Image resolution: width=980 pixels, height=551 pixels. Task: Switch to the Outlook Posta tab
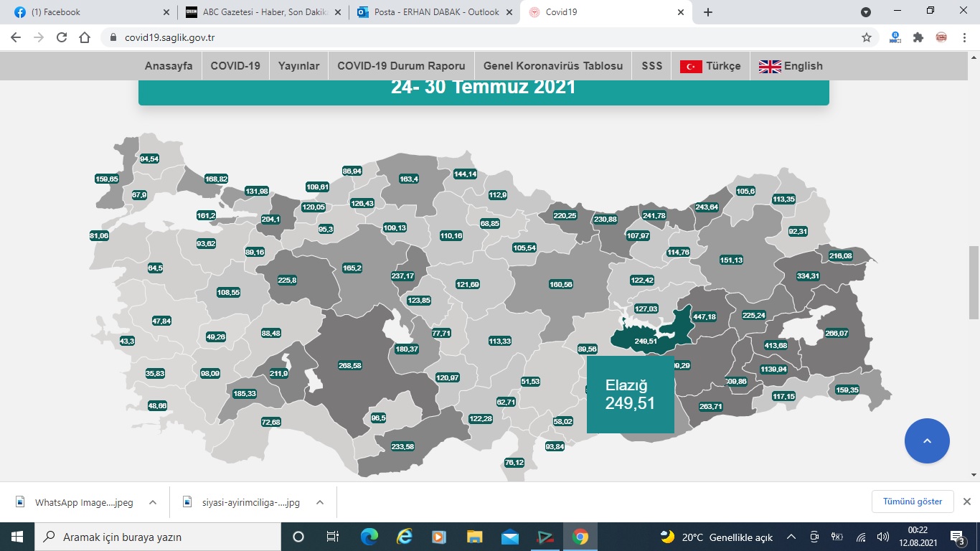tap(436, 12)
